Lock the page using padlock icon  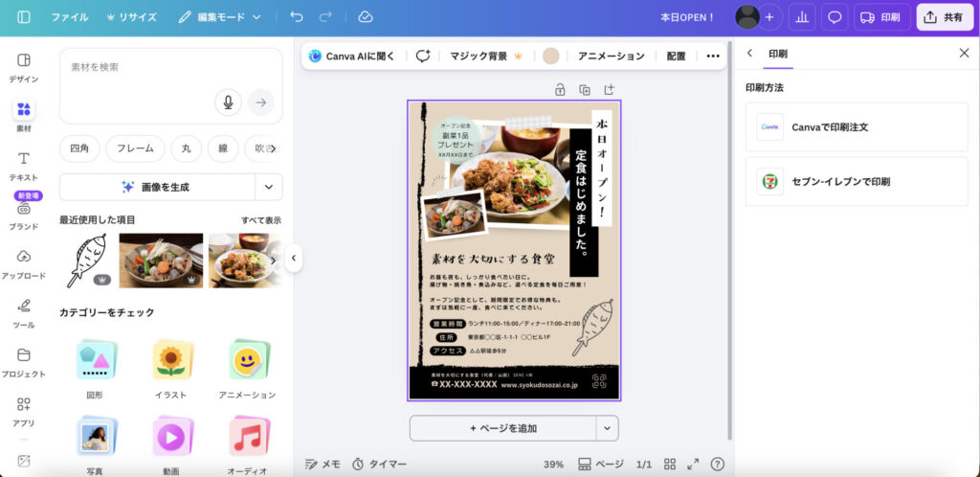561,90
